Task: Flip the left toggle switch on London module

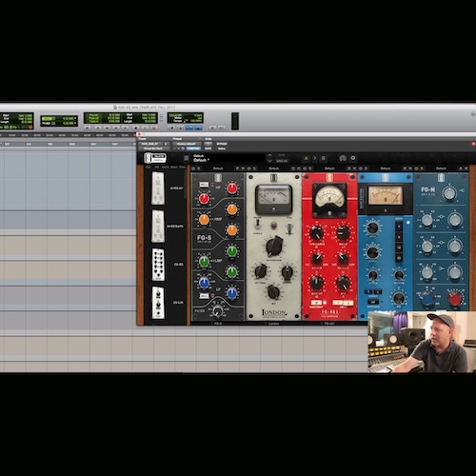Action: pyautogui.click(x=258, y=225)
